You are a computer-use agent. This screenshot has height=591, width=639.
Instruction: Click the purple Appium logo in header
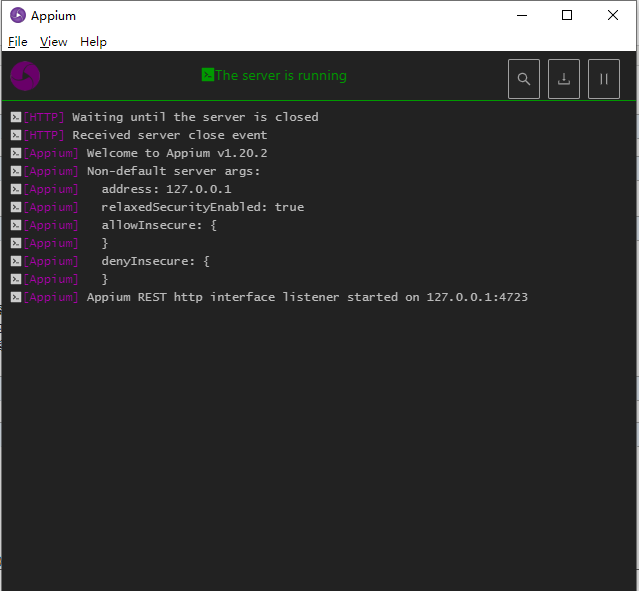pos(25,76)
